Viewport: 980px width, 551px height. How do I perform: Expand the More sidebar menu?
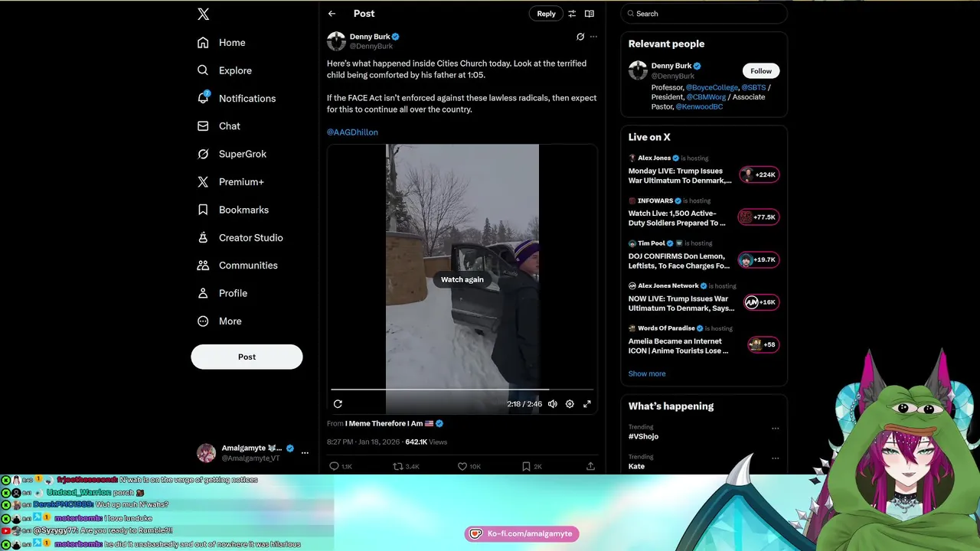point(220,321)
